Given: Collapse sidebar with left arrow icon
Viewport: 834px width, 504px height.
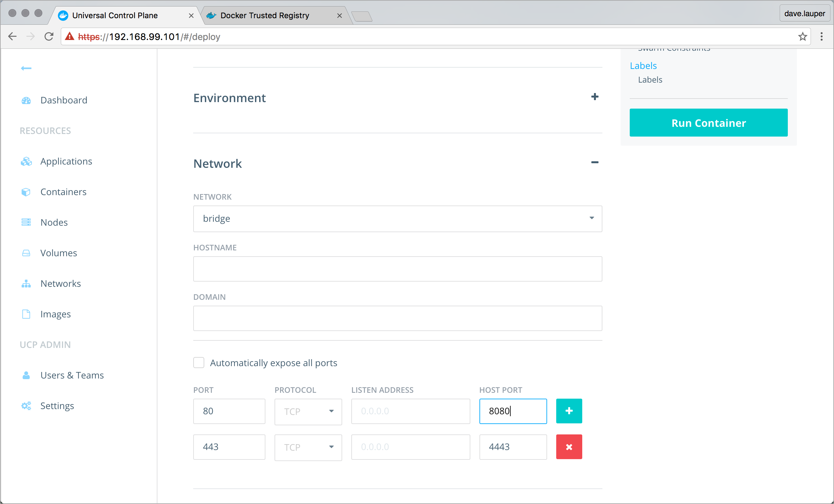Looking at the screenshot, I should 26,68.
